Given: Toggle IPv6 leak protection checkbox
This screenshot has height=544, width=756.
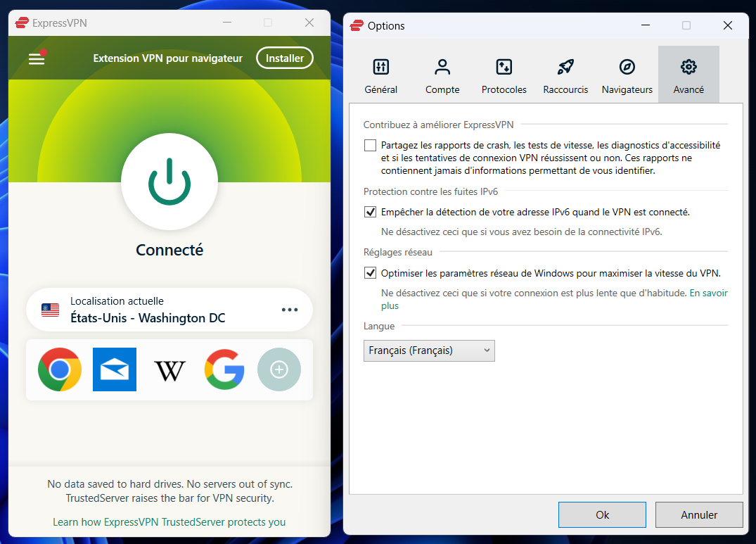Looking at the screenshot, I should click(371, 212).
